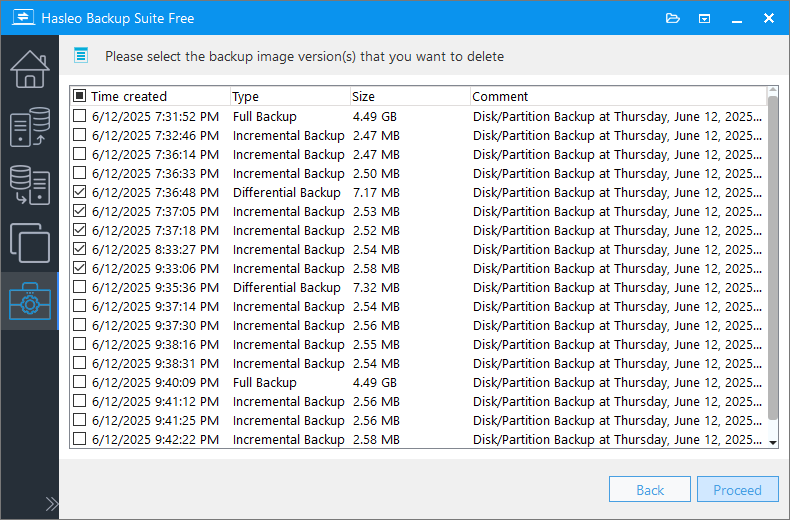Open the Tools toolbox sidebar icon
The height and width of the screenshot is (520, 790).
pyautogui.click(x=30, y=301)
